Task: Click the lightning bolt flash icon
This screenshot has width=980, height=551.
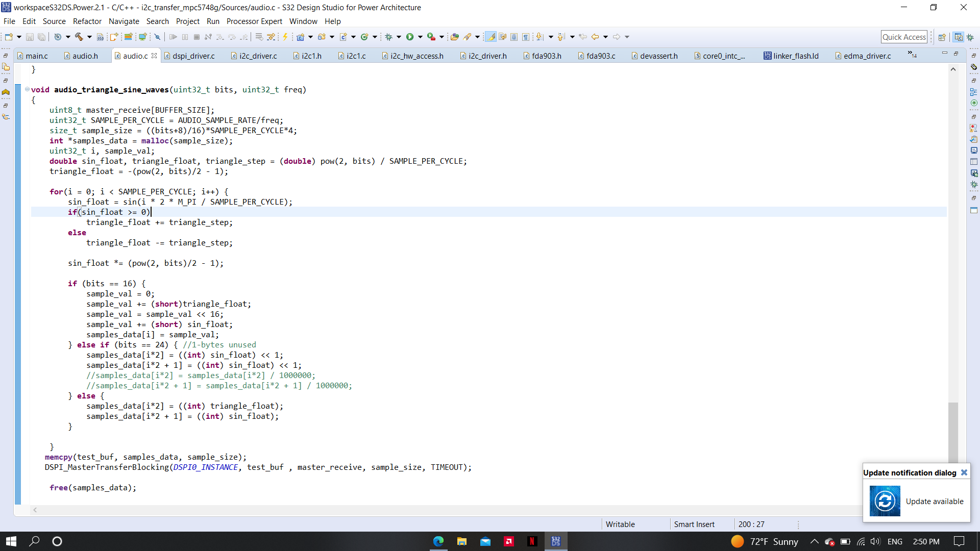Action: 285,37
